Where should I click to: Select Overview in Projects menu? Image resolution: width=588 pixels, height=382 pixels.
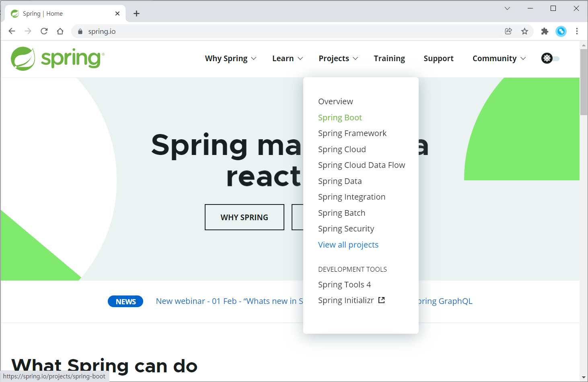click(x=335, y=101)
